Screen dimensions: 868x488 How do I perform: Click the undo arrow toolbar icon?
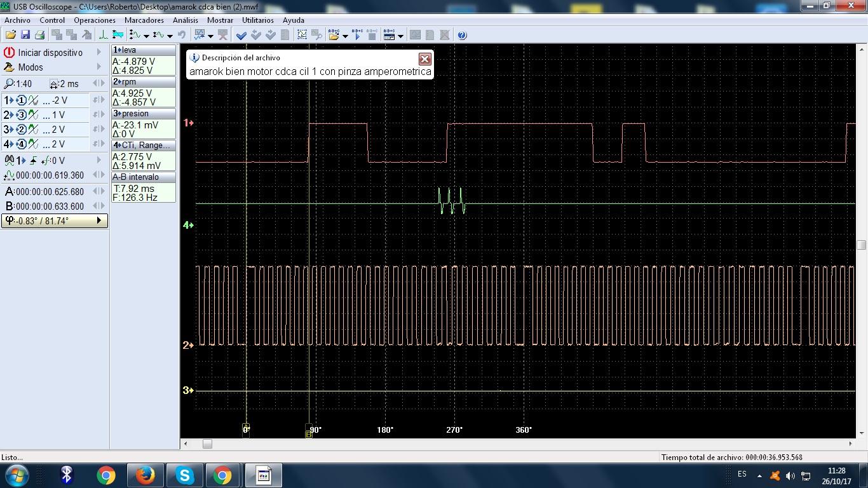pos(182,35)
